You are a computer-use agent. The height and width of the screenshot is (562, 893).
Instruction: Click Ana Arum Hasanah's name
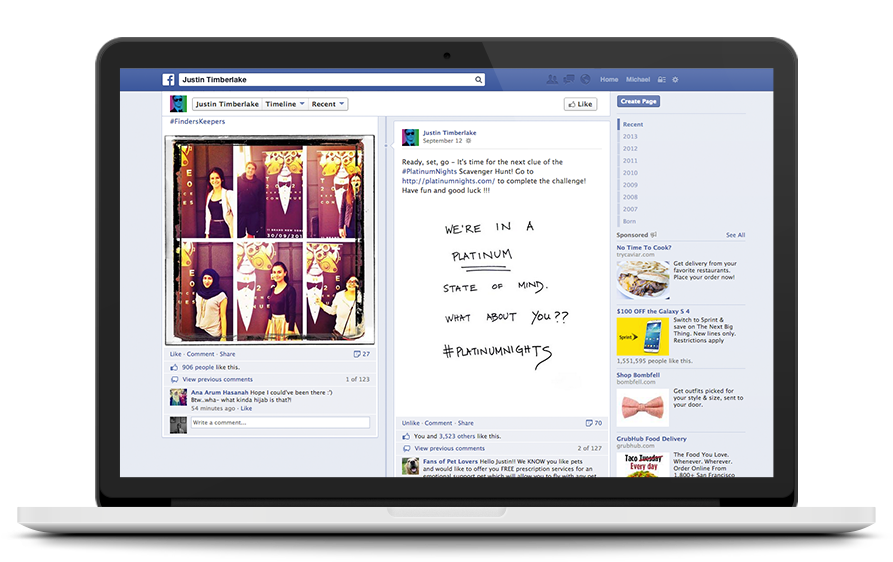point(220,392)
